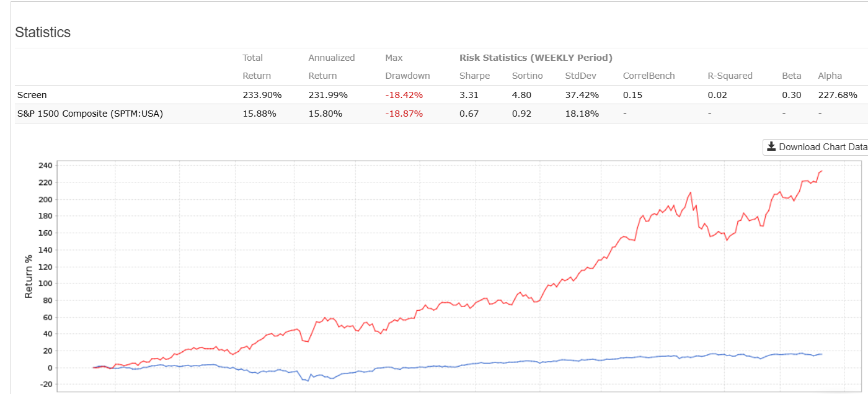Click the Beta column header
The height and width of the screenshot is (394, 868).
791,76
